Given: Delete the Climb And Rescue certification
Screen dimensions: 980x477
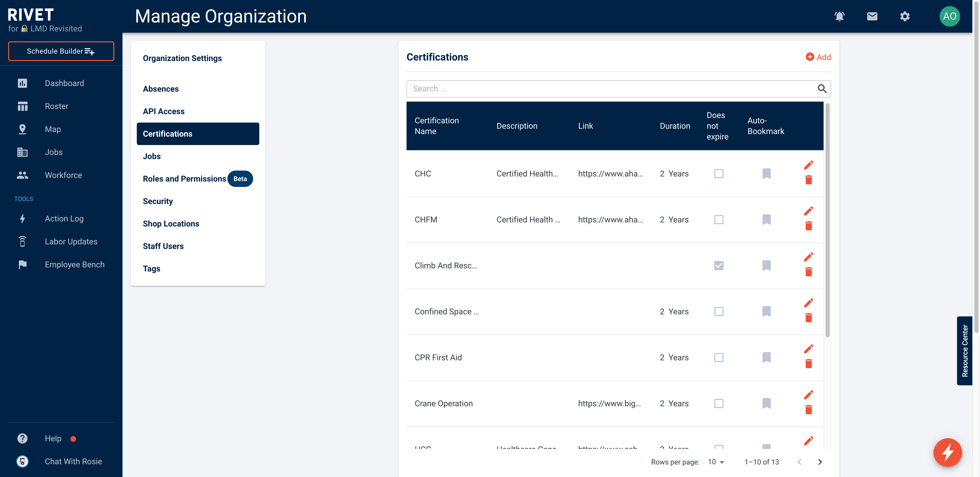Looking at the screenshot, I should [x=808, y=272].
